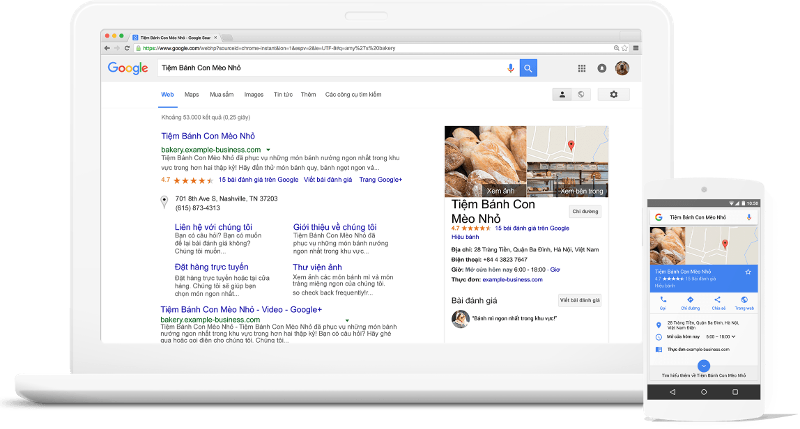
Task: Expand the arrow next to second bakery.example-business.com
Action: coord(347,320)
